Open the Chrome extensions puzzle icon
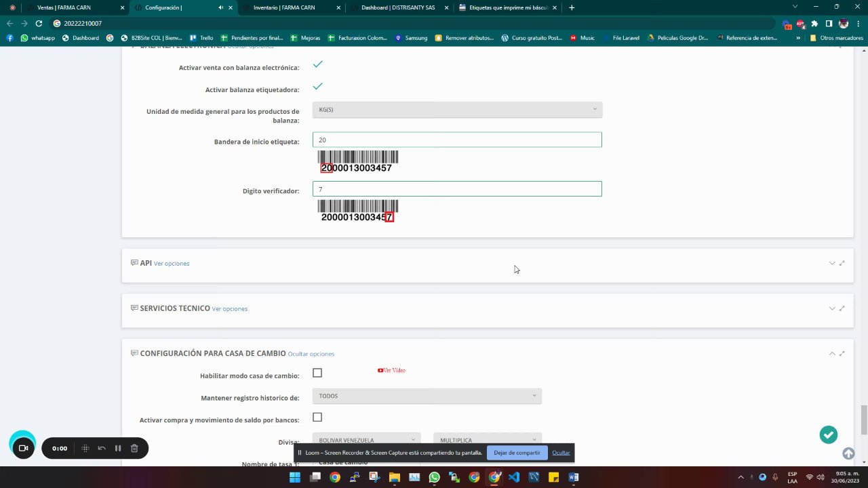This screenshot has width=868, height=488. pos(814,23)
